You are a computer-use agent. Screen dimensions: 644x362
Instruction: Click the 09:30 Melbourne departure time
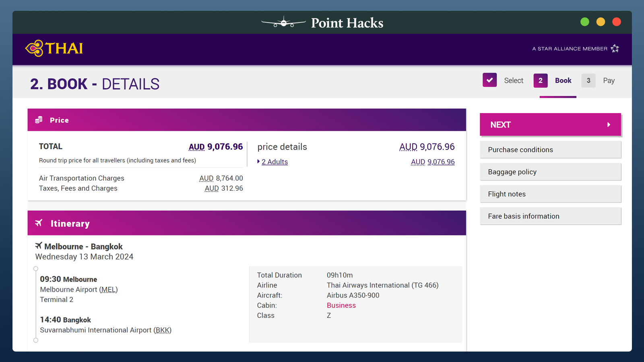click(x=68, y=279)
